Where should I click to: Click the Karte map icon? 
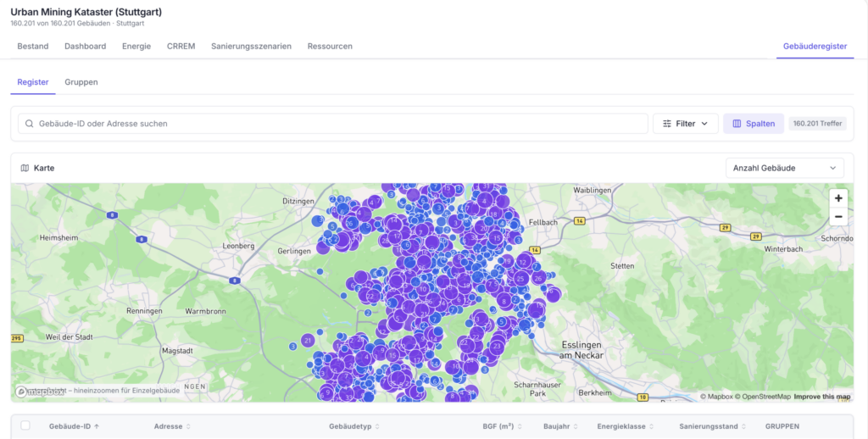pyautogui.click(x=25, y=168)
